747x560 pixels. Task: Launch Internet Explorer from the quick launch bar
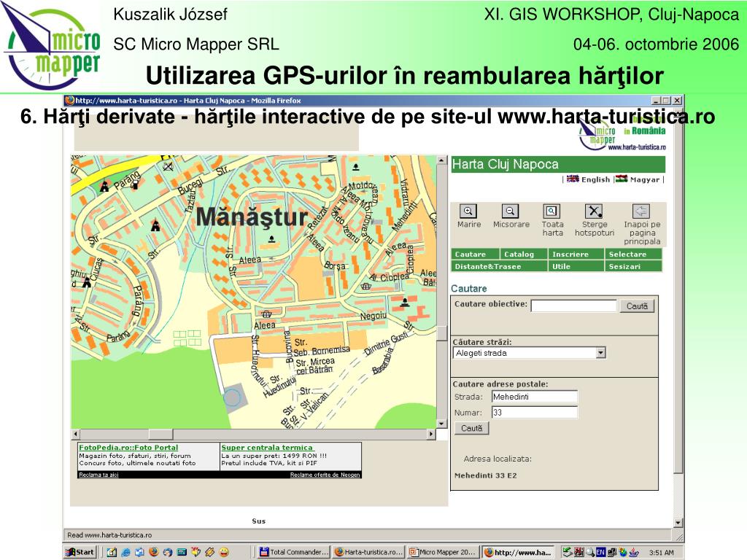tap(125, 552)
